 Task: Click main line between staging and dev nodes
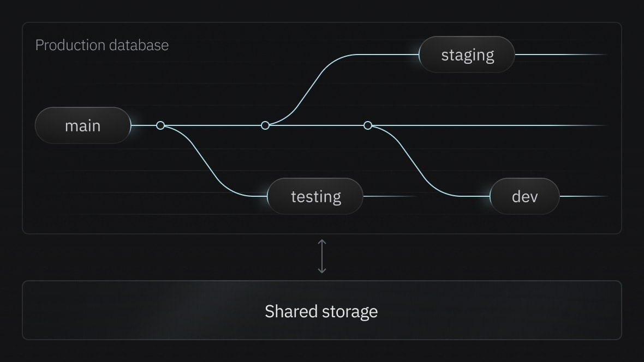pos(317,125)
